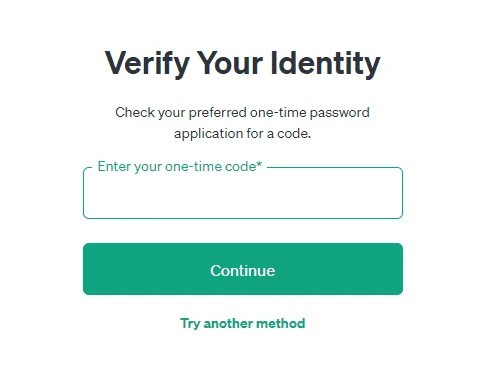Click the green Continue button
This screenshot has height=378, width=488.
pos(243,269)
